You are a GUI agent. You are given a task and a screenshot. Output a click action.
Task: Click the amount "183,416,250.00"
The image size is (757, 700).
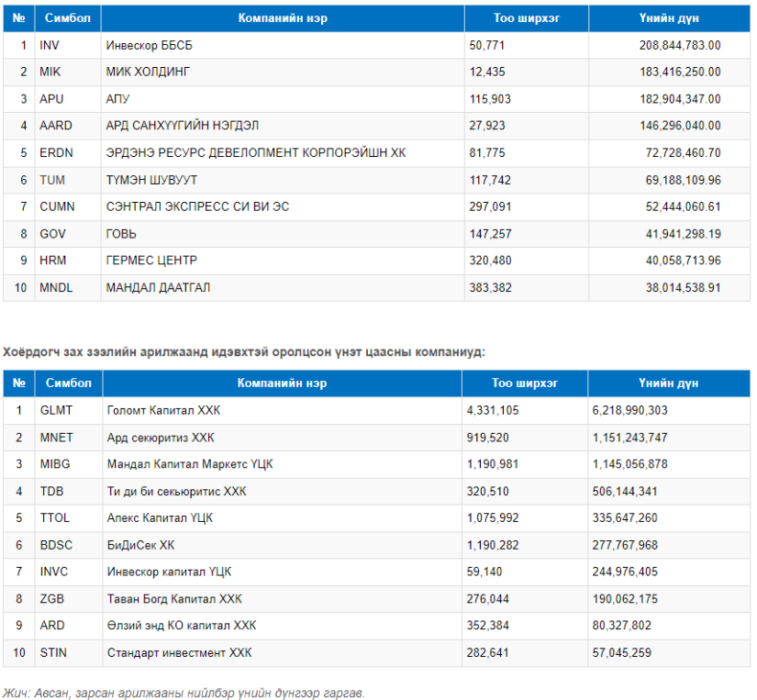tap(680, 72)
